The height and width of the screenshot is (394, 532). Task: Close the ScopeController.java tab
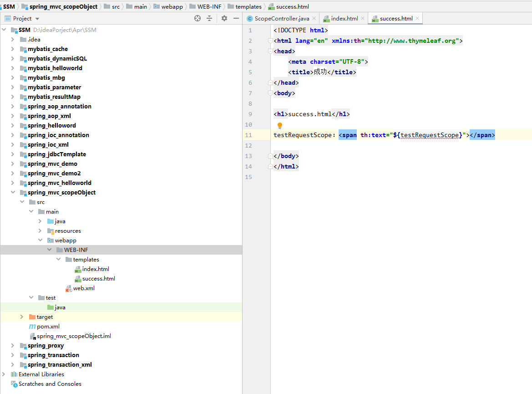[314, 18]
